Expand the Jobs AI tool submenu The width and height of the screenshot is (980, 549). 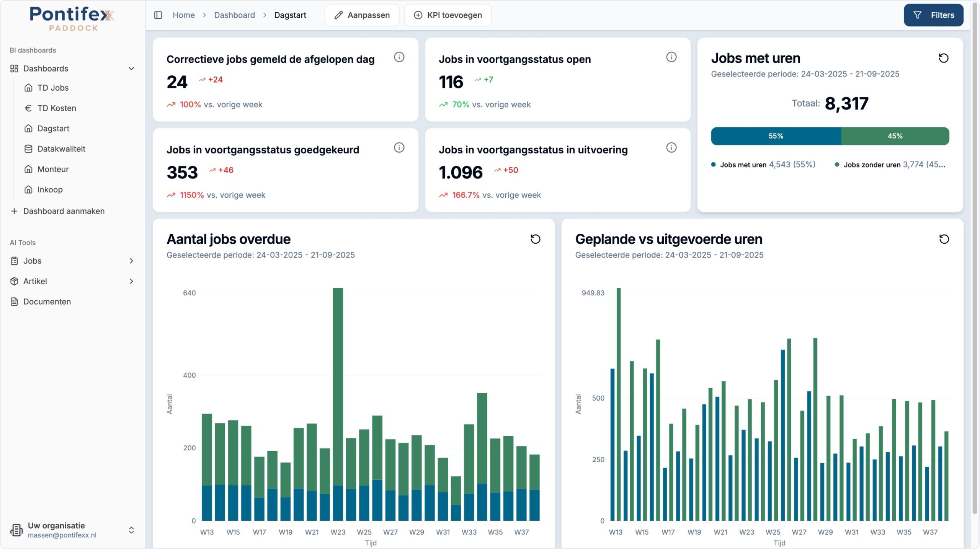point(131,261)
